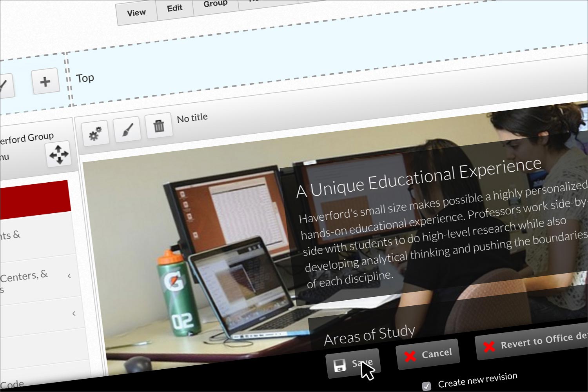Click the Areas of Study heading

point(369,335)
